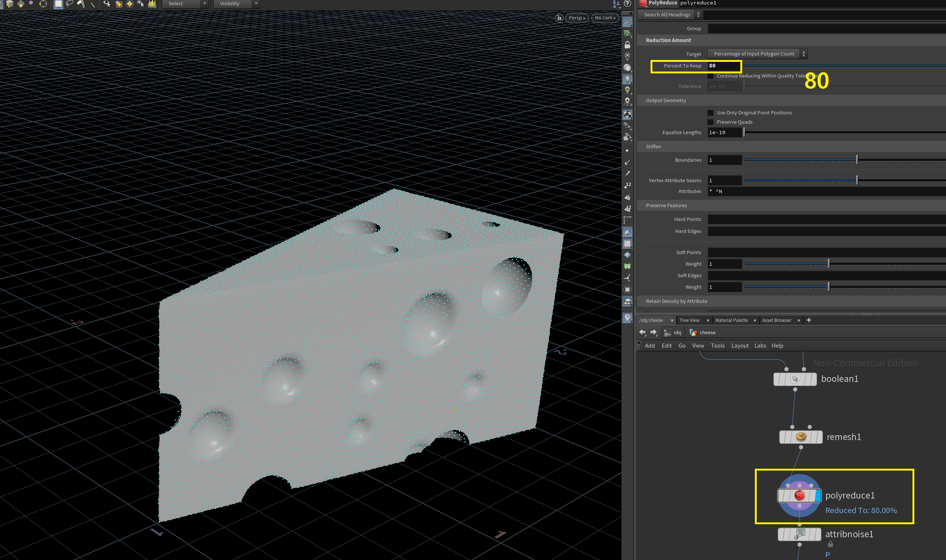Open the Labs menu
The width and height of the screenshot is (946, 560).
pos(760,346)
